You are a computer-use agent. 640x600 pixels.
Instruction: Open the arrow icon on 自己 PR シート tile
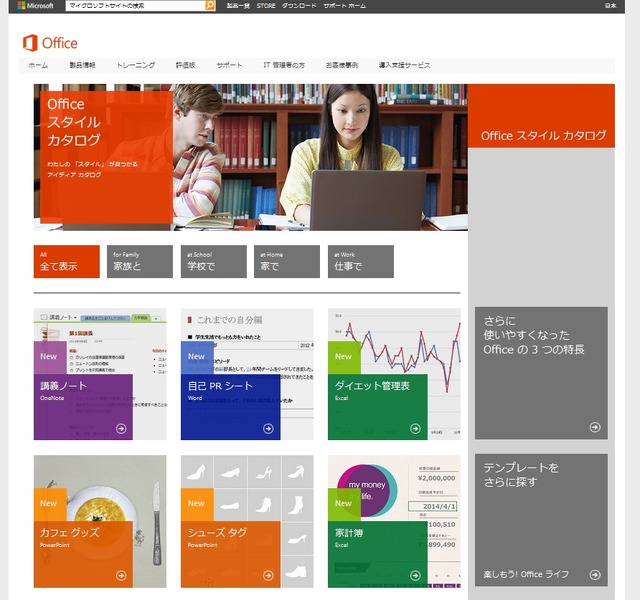pos(268,429)
